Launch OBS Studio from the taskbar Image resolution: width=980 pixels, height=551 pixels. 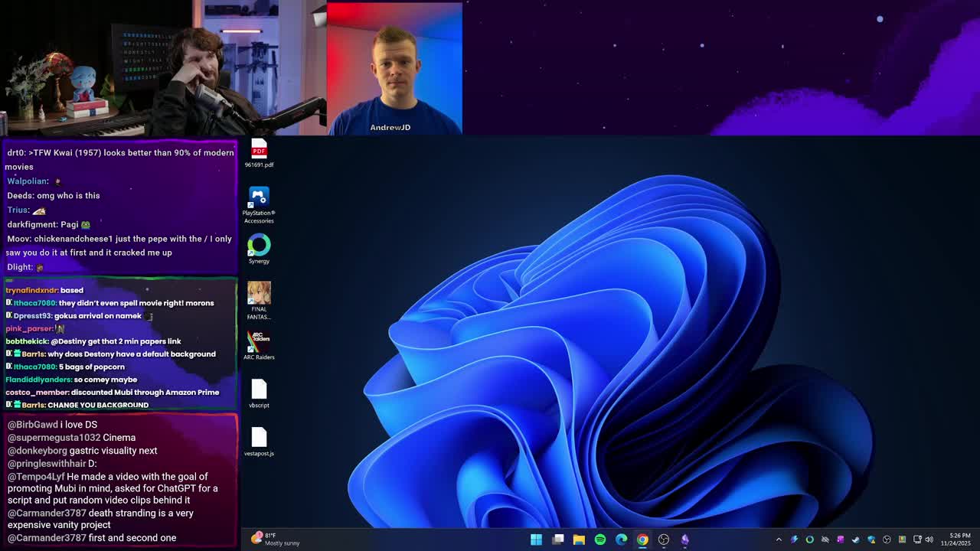tap(664, 540)
